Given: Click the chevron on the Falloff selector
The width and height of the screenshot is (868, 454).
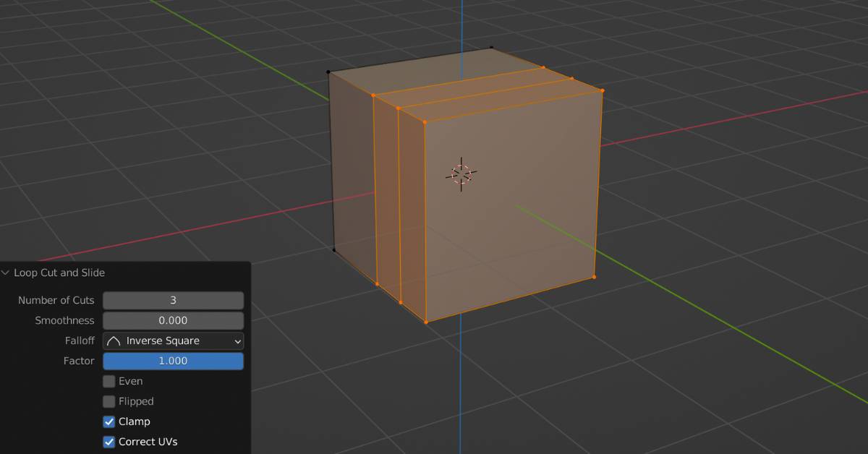Looking at the screenshot, I should (x=236, y=340).
